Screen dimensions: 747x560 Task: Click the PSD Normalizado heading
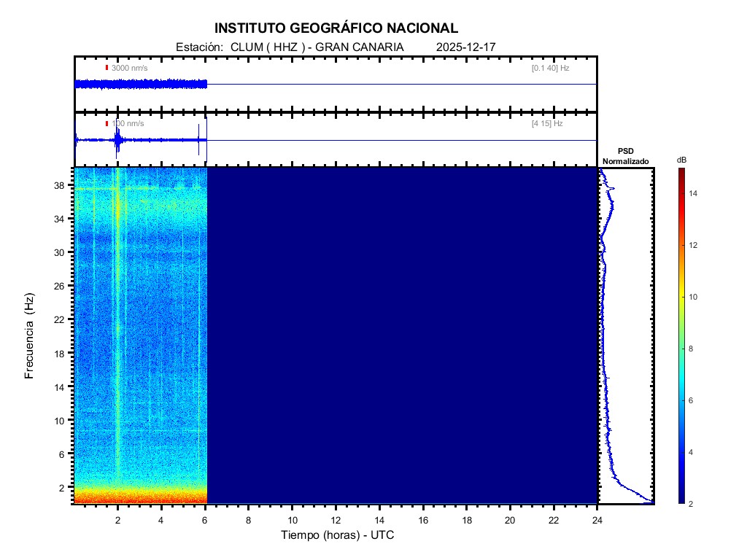pos(625,155)
